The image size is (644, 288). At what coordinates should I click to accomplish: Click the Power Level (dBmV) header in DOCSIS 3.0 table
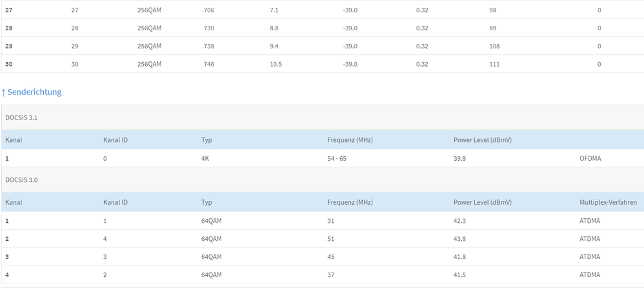[x=483, y=202]
